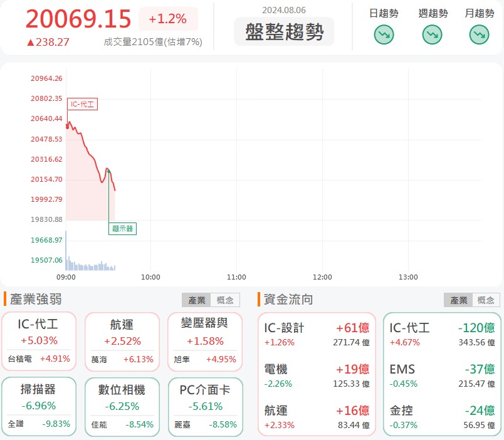
Task: Click the 20964.26 price axis label
Action: pos(46,78)
